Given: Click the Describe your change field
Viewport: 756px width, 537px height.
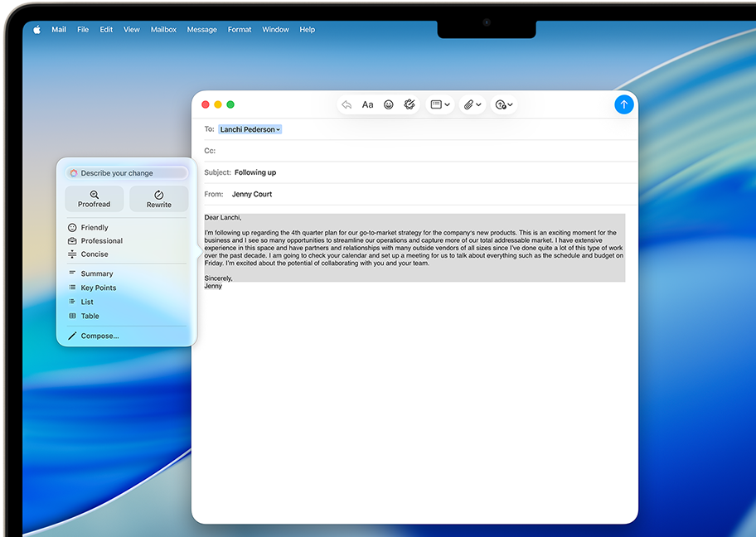Looking at the screenshot, I should pyautogui.click(x=127, y=173).
